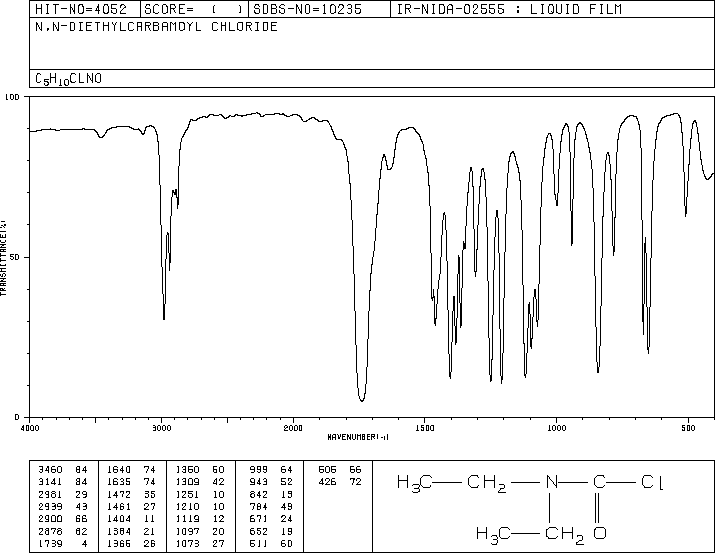The width and height of the screenshot is (715, 553).
Task: Click the N atom in the structure diagram
Action: tap(551, 482)
